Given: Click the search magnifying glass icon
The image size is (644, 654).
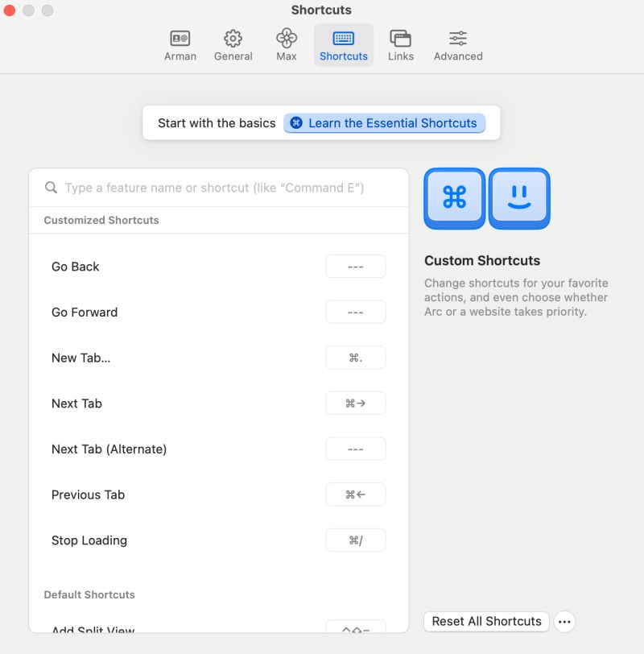Looking at the screenshot, I should [x=50, y=187].
